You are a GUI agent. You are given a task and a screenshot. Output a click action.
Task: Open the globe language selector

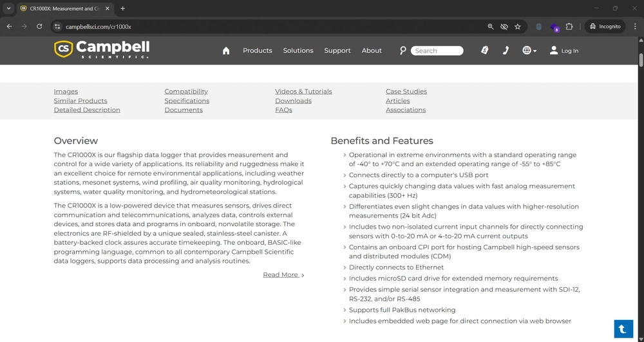[x=529, y=50]
